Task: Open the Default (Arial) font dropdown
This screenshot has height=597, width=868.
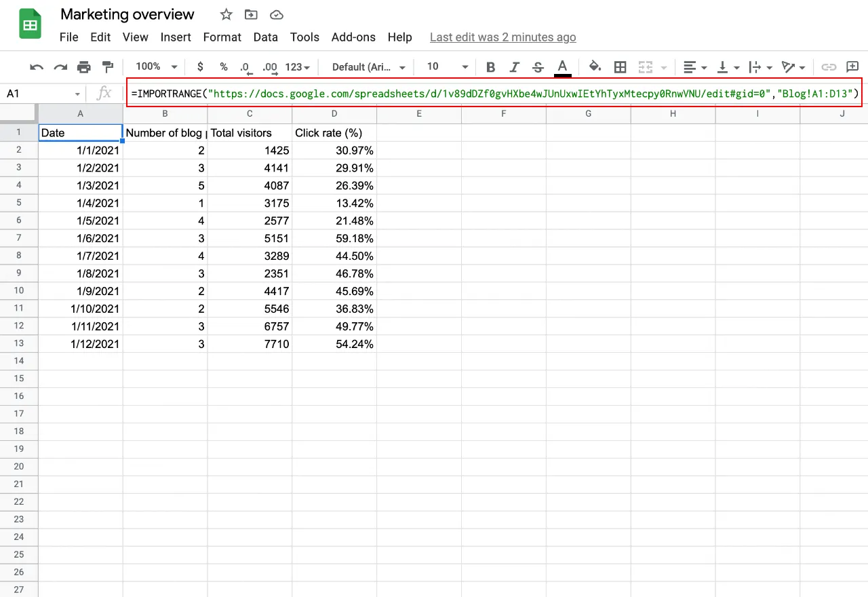Action: point(369,66)
